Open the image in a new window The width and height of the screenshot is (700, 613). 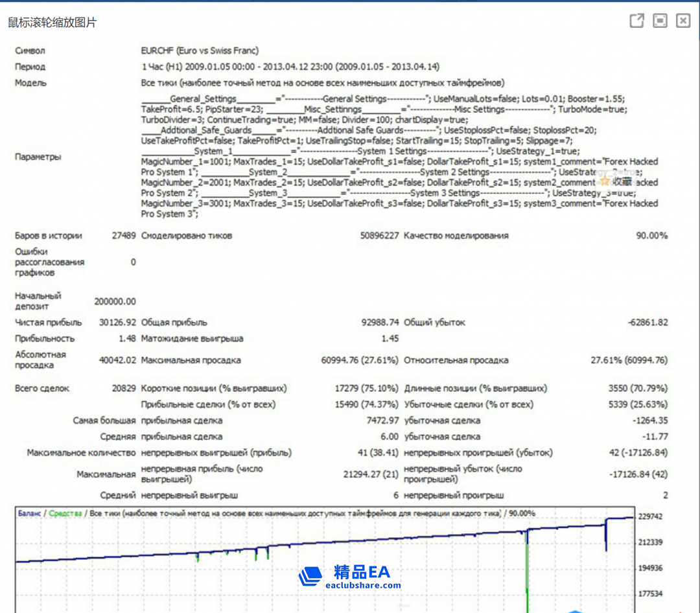pos(637,21)
